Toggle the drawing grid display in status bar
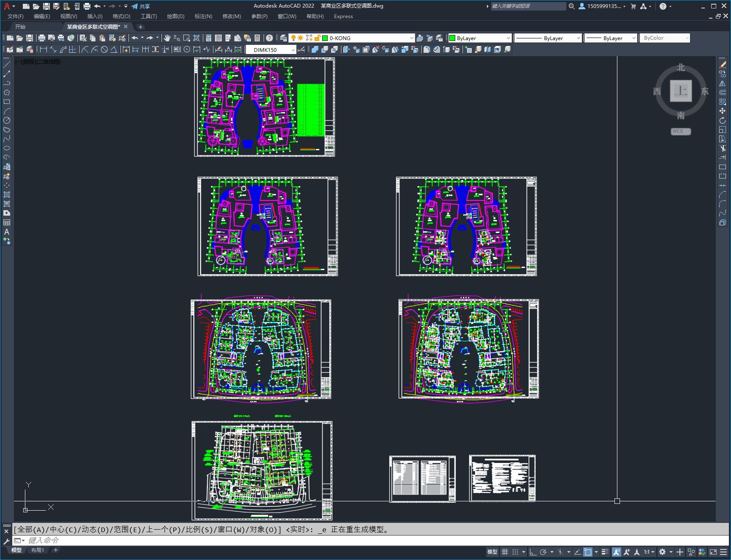The height and width of the screenshot is (560, 731). pos(505,552)
